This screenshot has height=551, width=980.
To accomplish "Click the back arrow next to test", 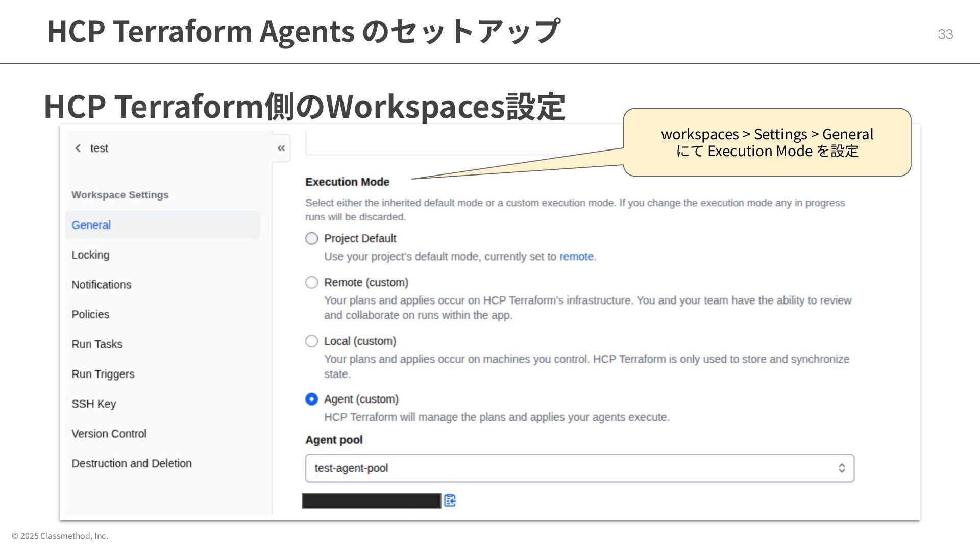I will point(78,148).
